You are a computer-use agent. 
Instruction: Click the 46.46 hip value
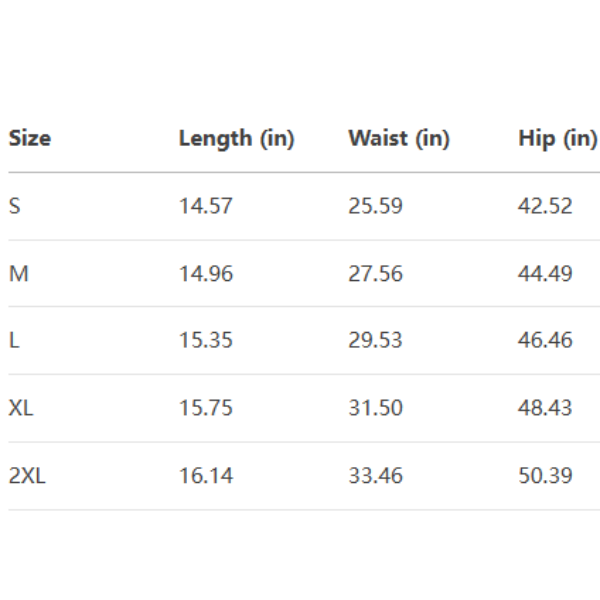click(545, 340)
